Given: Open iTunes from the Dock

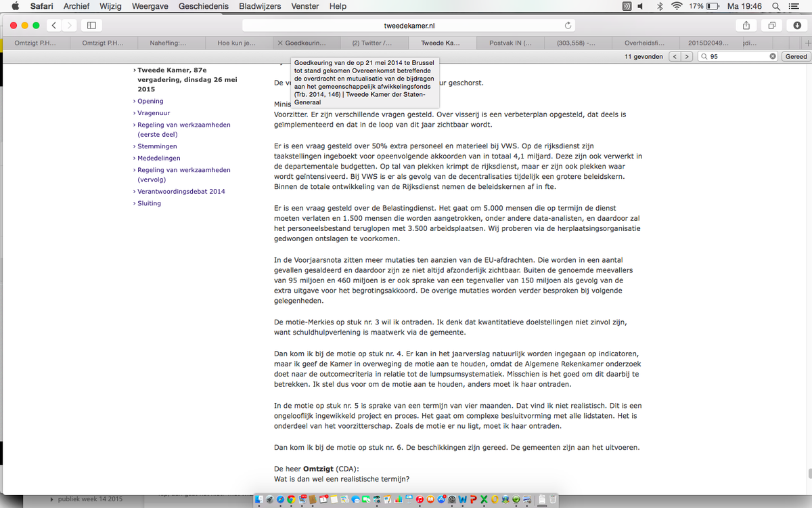Looking at the screenshot, I should click(420, 499).
